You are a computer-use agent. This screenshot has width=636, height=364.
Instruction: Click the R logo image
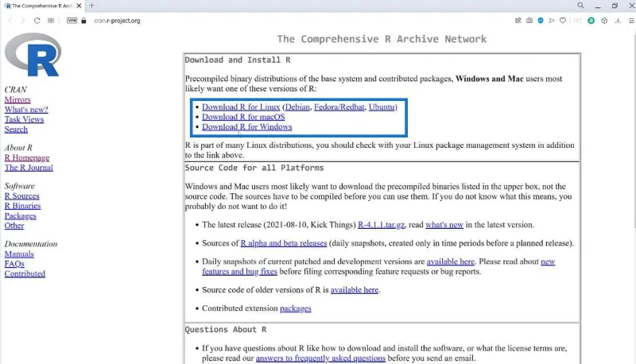(x=33, y=55)
